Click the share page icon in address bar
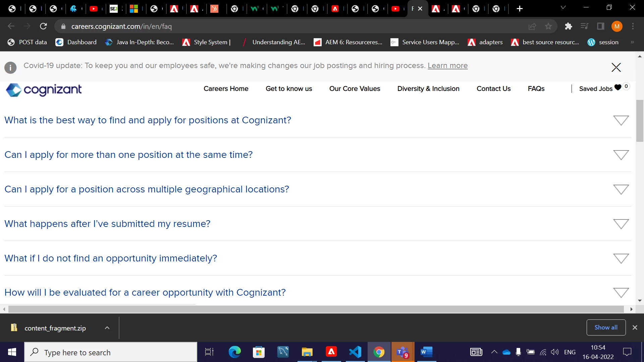This screenshot has width=644, height=362. (532, 26)
